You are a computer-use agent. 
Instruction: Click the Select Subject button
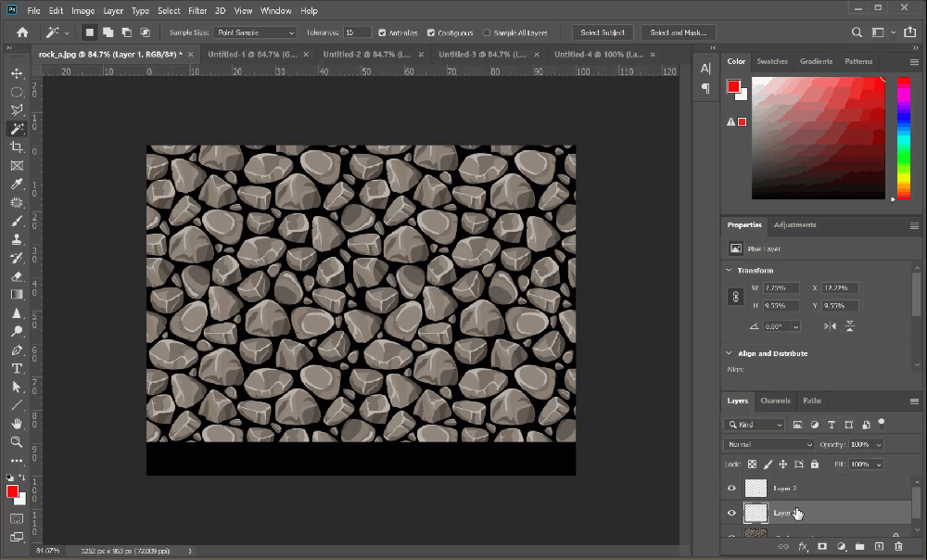(603, 32)
